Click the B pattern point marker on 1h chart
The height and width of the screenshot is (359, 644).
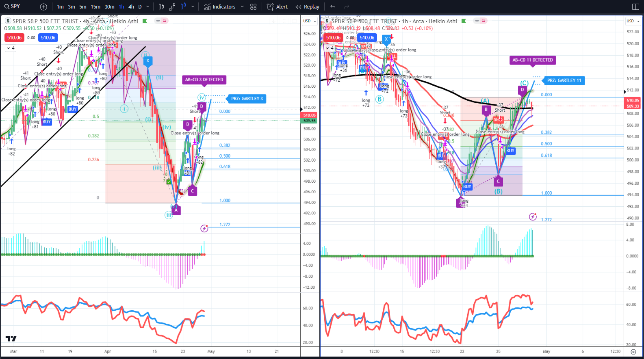[x=486, y=110]
